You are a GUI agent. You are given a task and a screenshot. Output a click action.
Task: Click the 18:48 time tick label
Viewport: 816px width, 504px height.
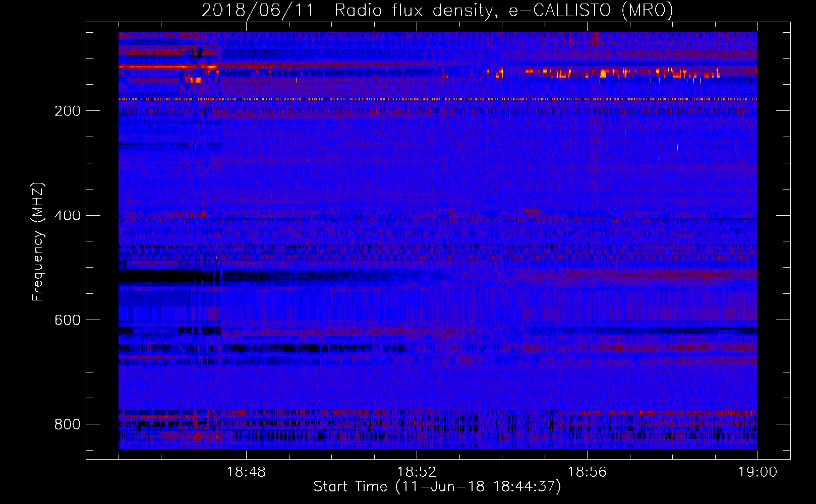[246, 472]
